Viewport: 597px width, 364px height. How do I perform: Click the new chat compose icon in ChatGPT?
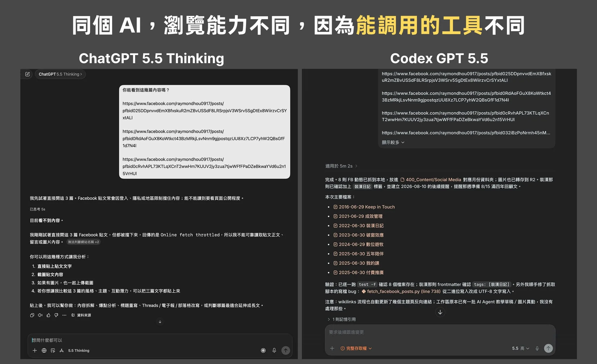(x=27, y=74)
